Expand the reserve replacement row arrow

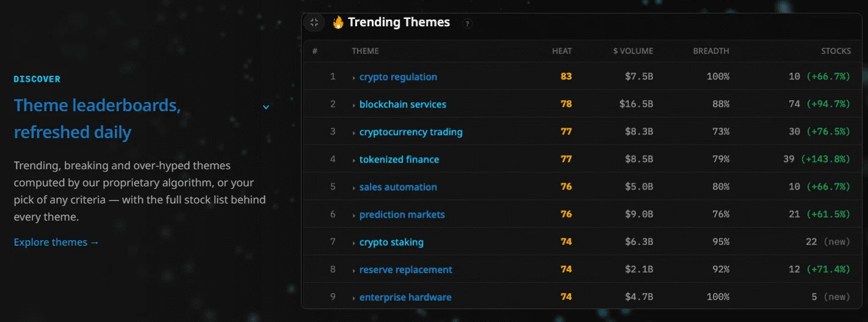coord(354,270)
